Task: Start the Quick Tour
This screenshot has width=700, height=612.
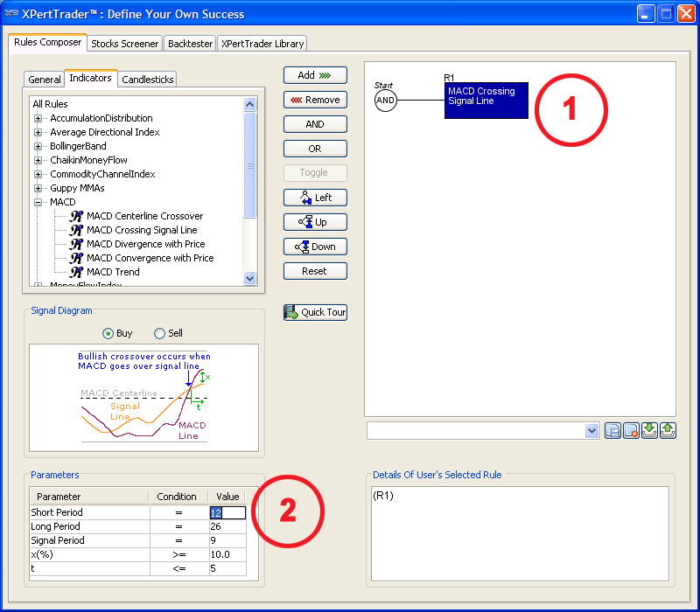Action: click(x=315, y=312)
